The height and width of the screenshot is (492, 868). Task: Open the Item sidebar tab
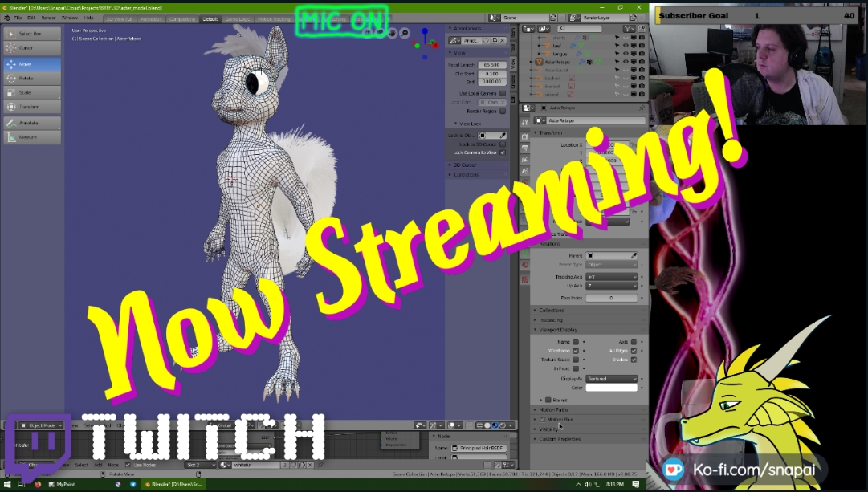tap(513, 35)
